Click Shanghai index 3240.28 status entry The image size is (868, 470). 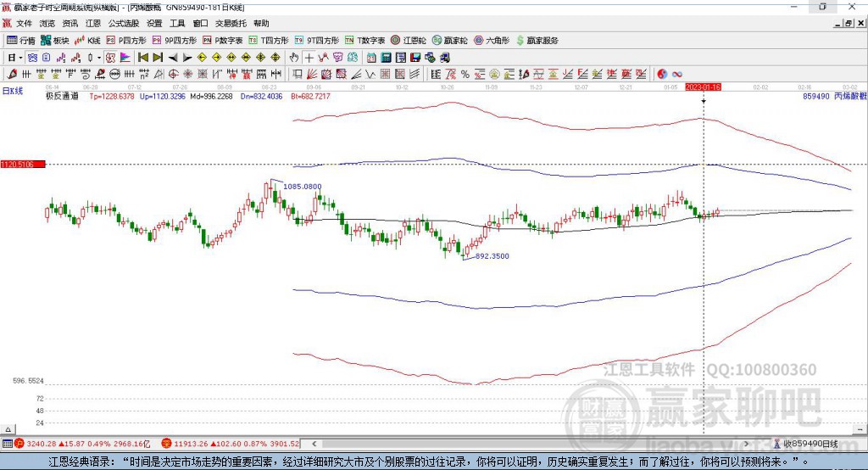click(x=82, y=444)
